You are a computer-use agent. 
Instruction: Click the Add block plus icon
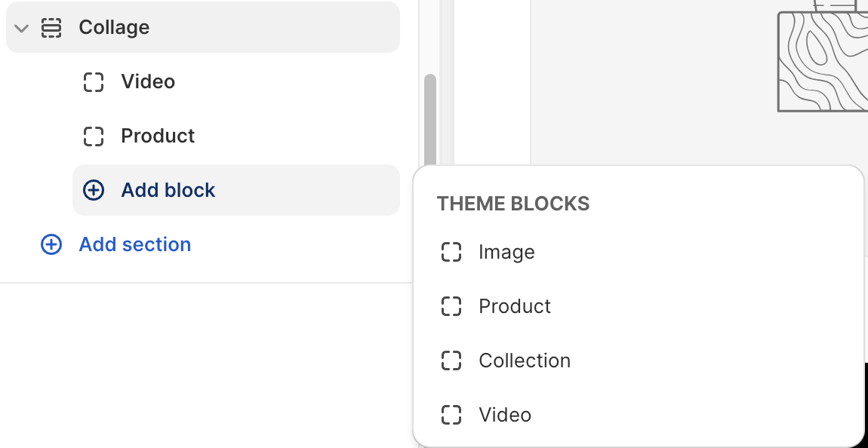pyautogui.click(x=93, y=190)
